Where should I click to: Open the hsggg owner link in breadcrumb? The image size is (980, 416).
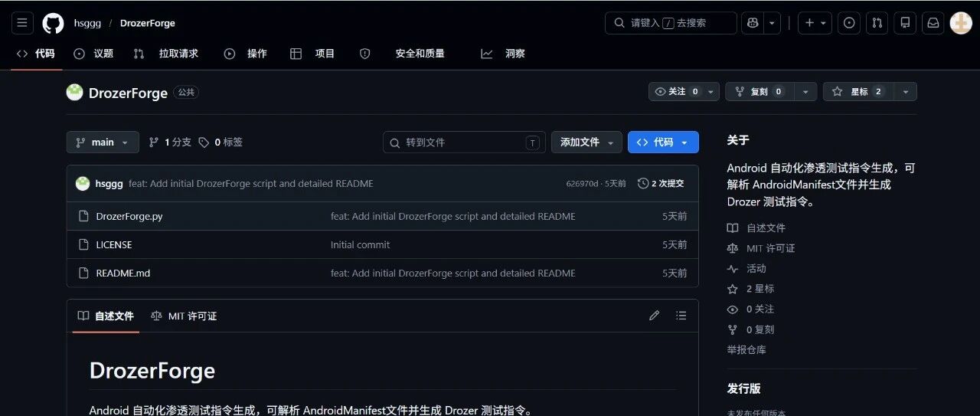point(88,23)
